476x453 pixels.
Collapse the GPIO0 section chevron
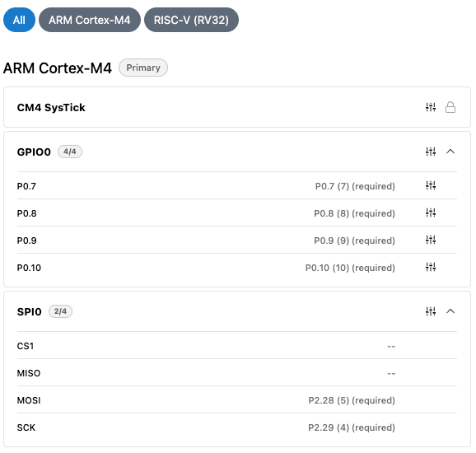[450, 152]
